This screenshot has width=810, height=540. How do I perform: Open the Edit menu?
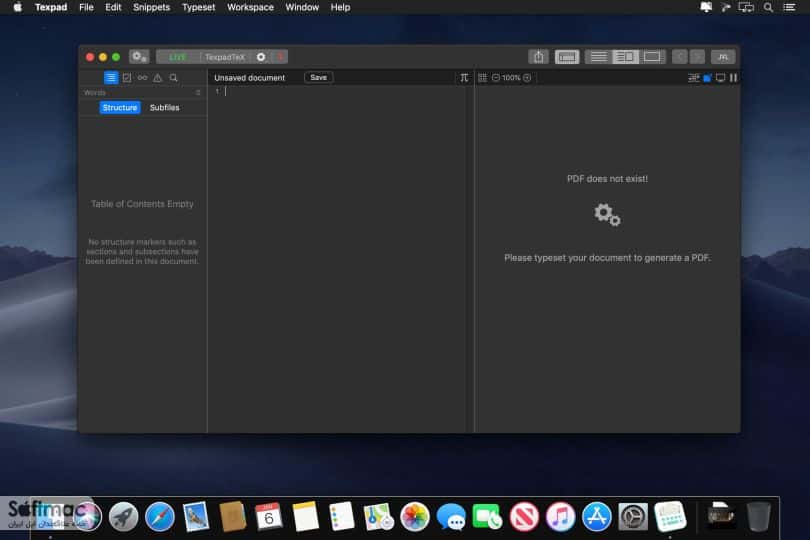coord(113,7)
